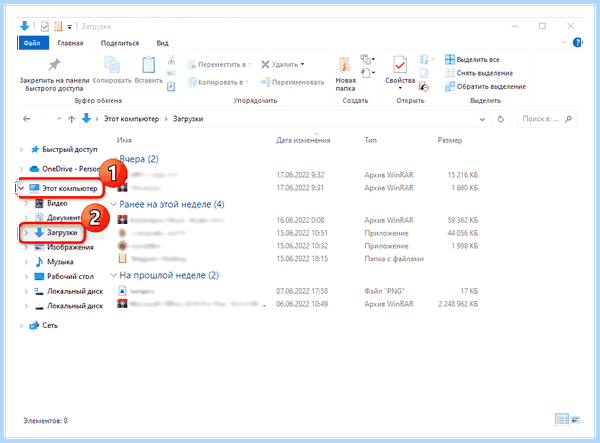Sort by Размер column header
Image resolution: width=600 pixels, height=443 pixels.
pyautogui.click(x=450, y=140)
